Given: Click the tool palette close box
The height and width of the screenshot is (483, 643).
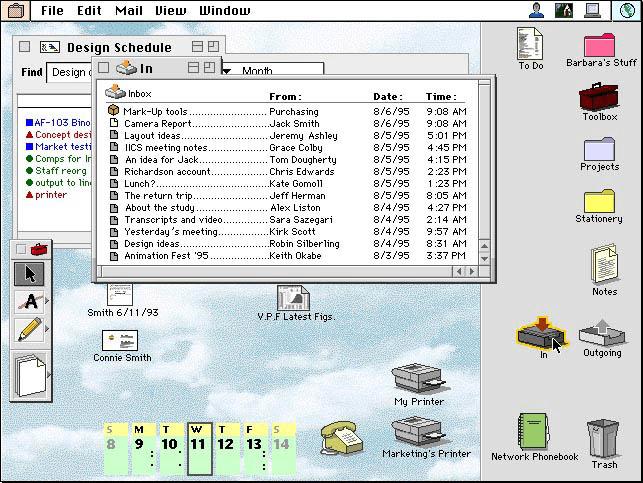Looking at the screenshot, I should (21, 249).
